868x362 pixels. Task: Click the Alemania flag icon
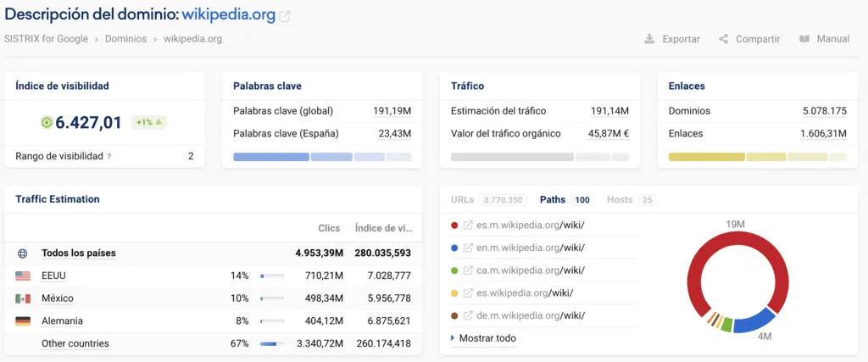23,321
